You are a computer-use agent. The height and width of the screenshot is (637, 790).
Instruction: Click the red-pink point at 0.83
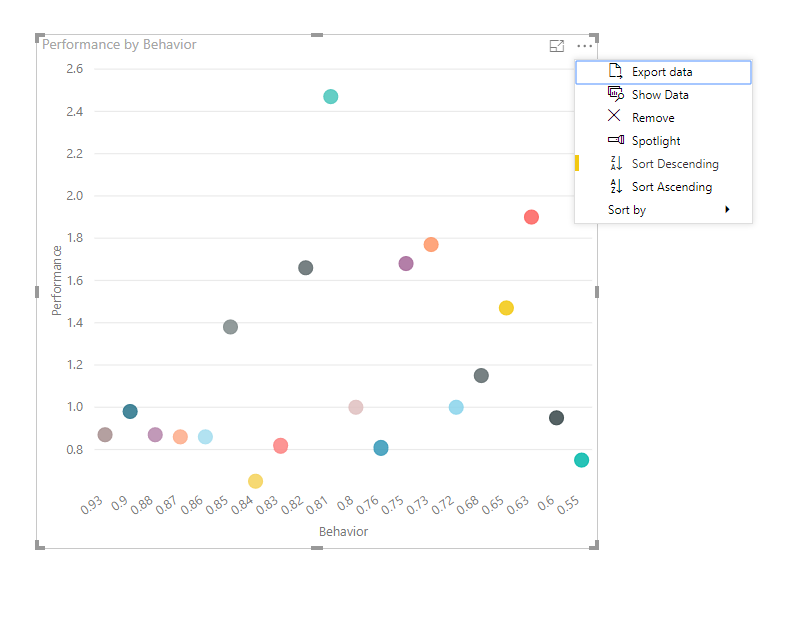point(280,446)
